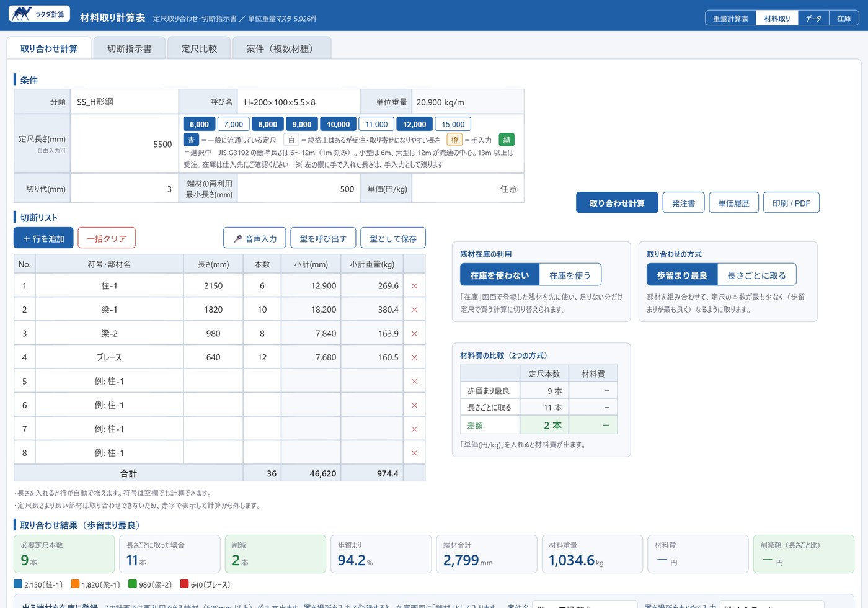Viewport: 868px width, 608px height.
Task: Delete row 柱-1 with its red X
Action: [x=414, y=286]
